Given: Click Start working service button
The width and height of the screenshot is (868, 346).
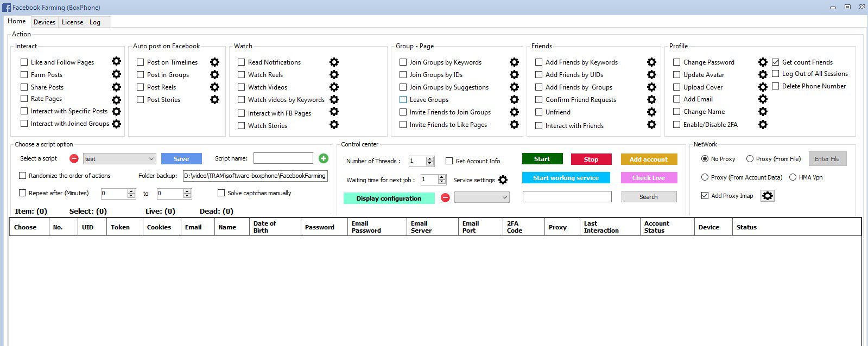Looking at the screenshot, I should click(x=566, y=178).
